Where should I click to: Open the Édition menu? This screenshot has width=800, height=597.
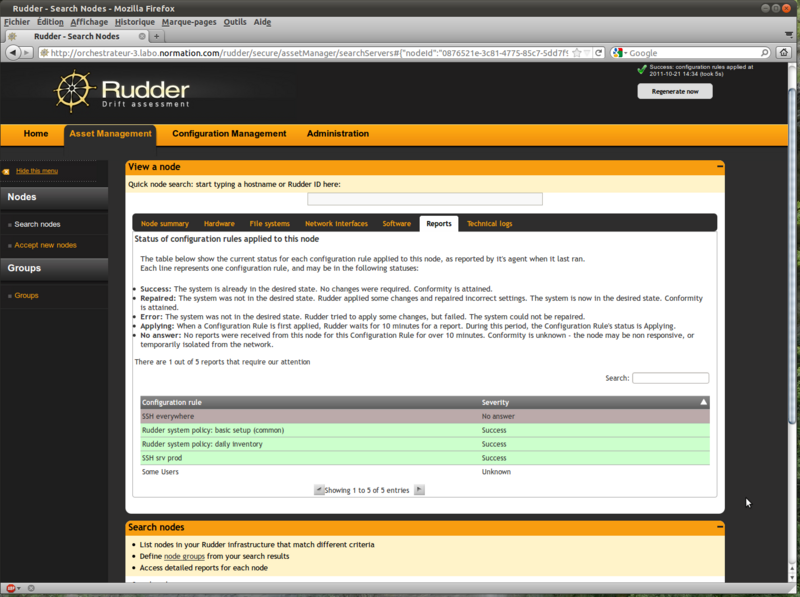50,22
